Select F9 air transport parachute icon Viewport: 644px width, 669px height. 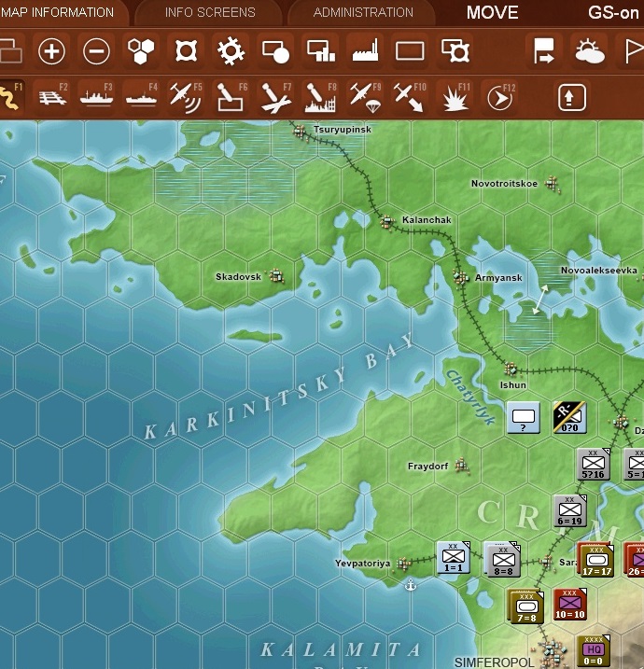pyautogui.click(x=365, y=97)
